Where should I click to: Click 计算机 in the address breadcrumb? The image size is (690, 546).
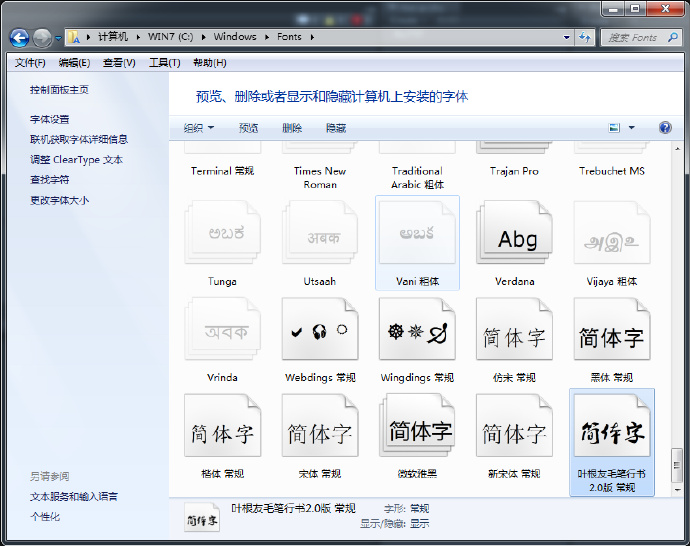point(113,37)
